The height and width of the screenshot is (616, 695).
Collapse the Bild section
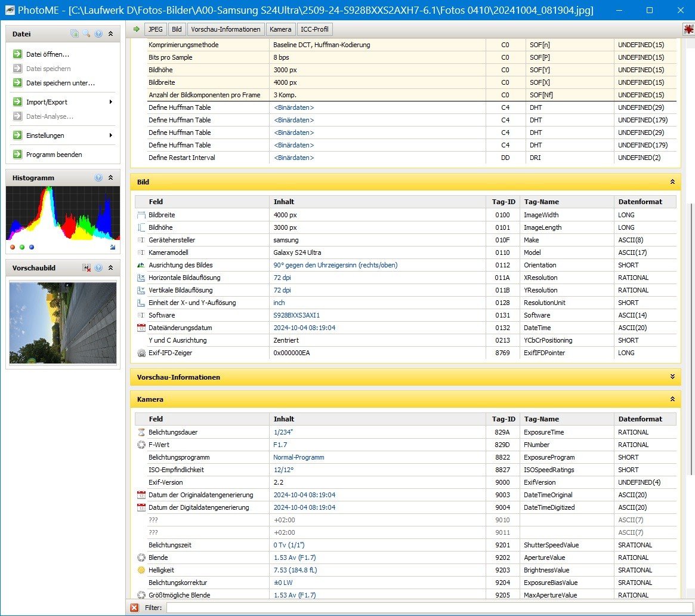[x=672, y=181]
